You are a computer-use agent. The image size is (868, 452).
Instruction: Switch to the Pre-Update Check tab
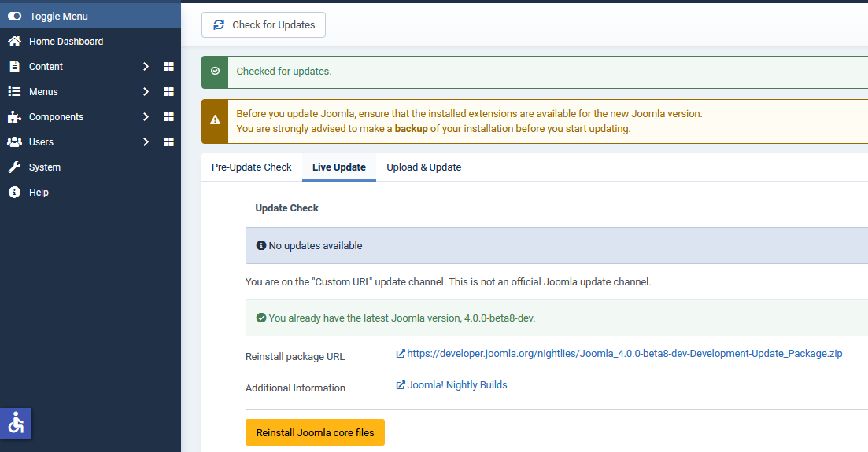[251, 167]
